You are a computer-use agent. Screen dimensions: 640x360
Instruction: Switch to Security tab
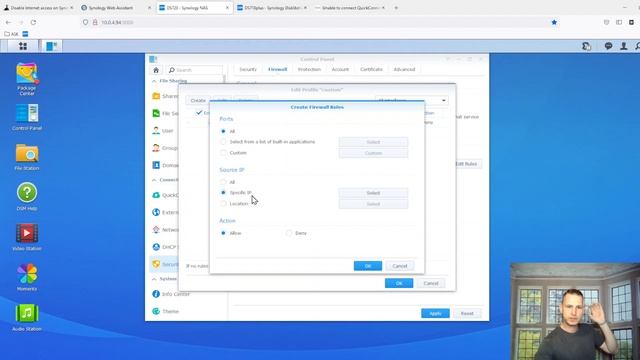click(x=248, y=69)
